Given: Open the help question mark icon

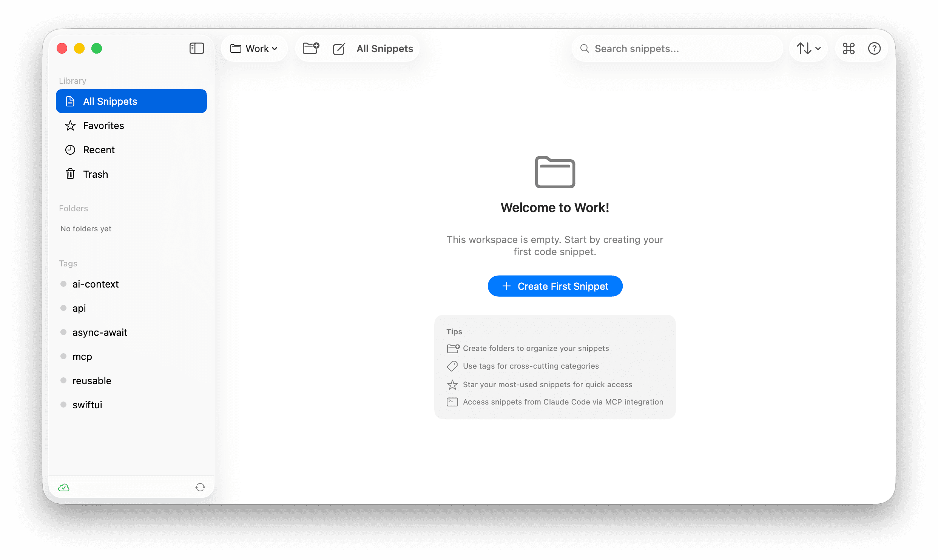Looking at the screenshot, I should click(875, 48).
